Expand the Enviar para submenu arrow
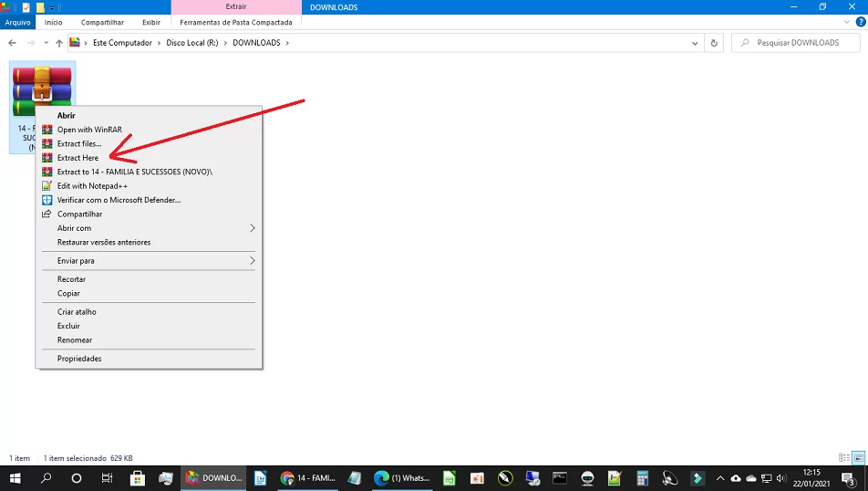This screenshot has height=491, width=868. (253, 261)
